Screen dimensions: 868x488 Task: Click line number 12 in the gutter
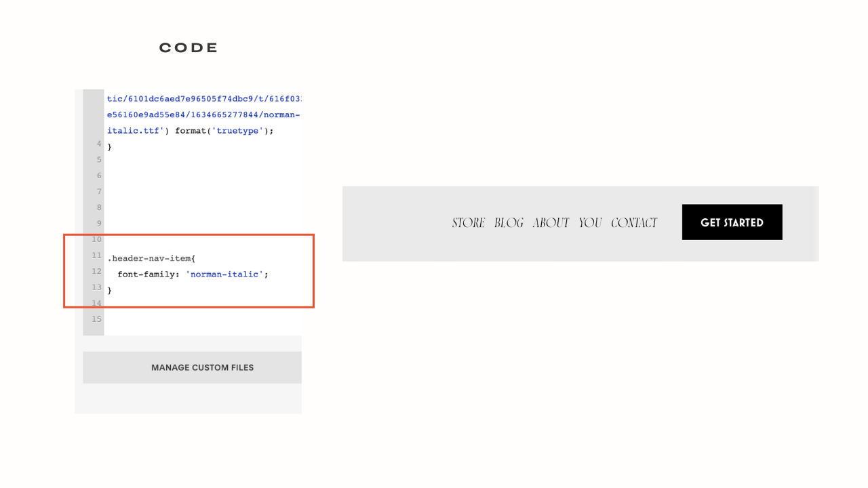96,271
